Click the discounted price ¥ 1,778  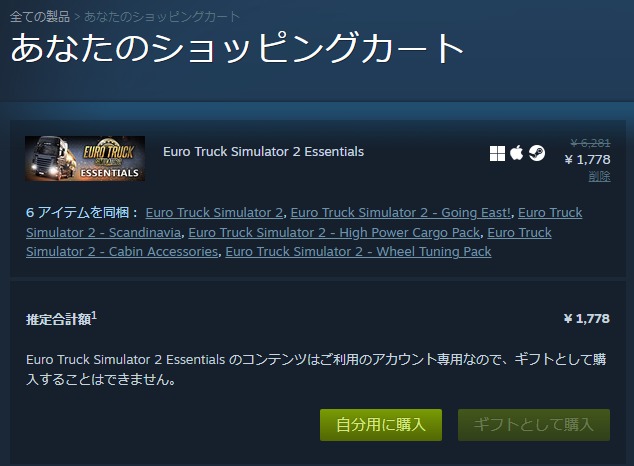[588, 160]
